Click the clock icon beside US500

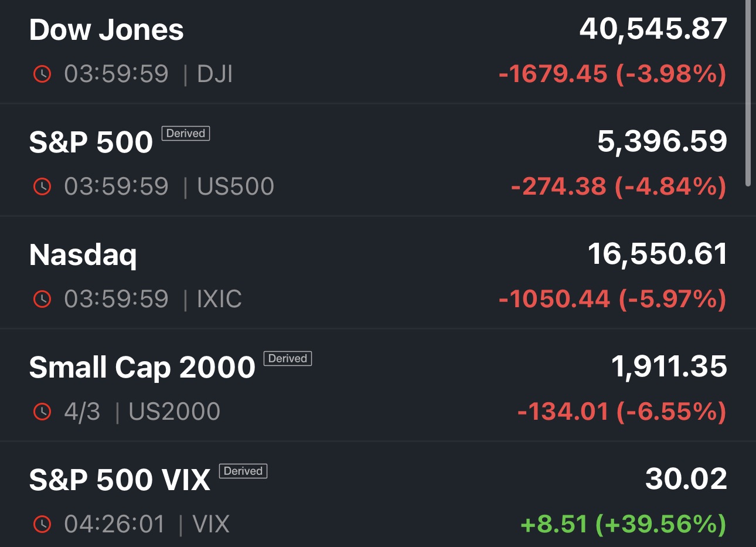click(x=42, y=186)
